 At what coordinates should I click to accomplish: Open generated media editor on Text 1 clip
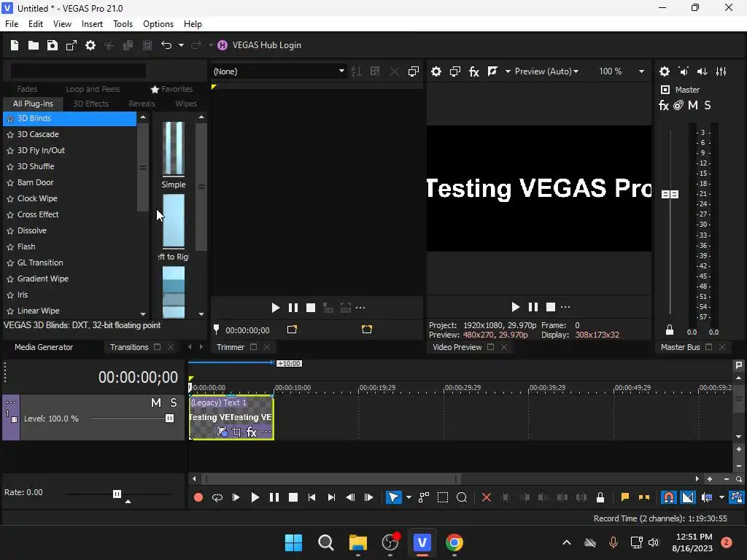pos(222,432)
